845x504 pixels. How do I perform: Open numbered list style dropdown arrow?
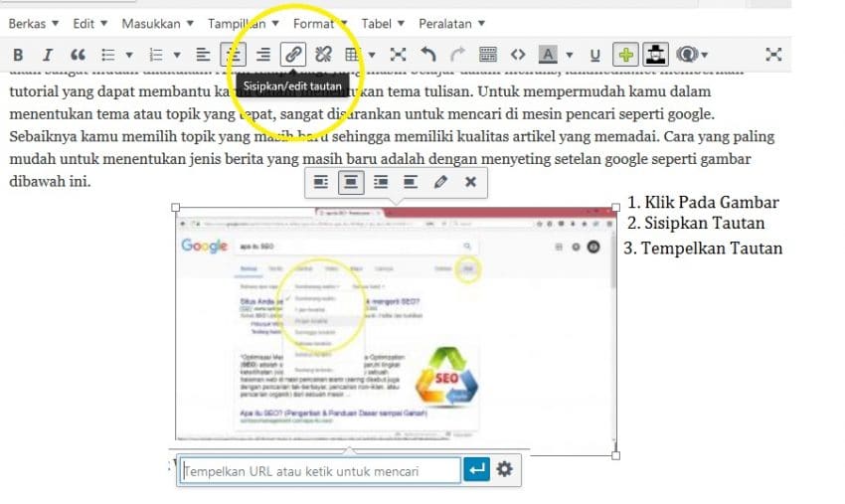176,55
